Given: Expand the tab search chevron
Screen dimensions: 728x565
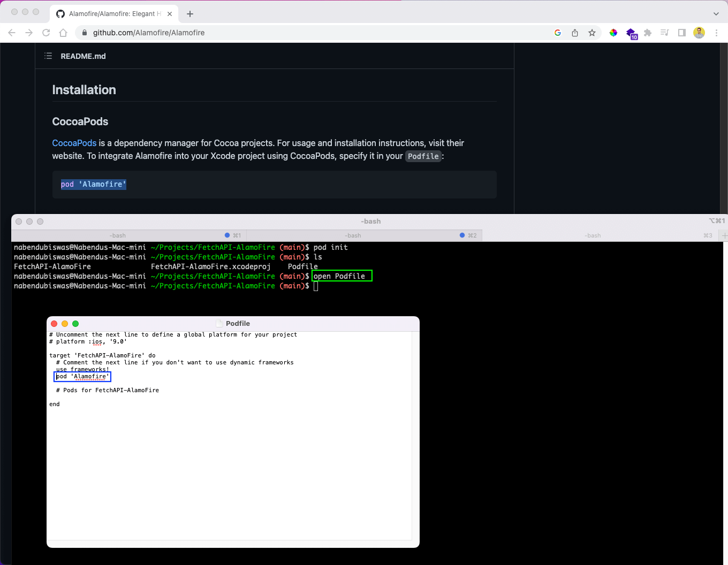Looking at the screenshot, I should 716,14.
